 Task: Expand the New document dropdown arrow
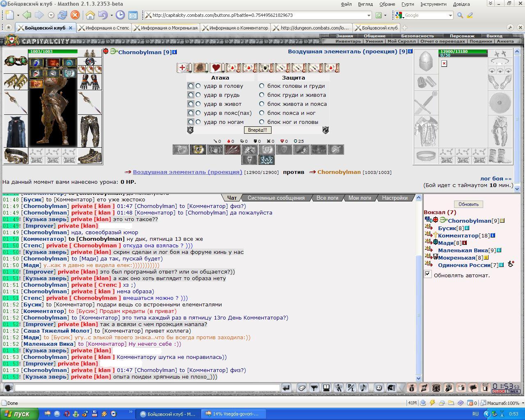(x=18, y=15)
